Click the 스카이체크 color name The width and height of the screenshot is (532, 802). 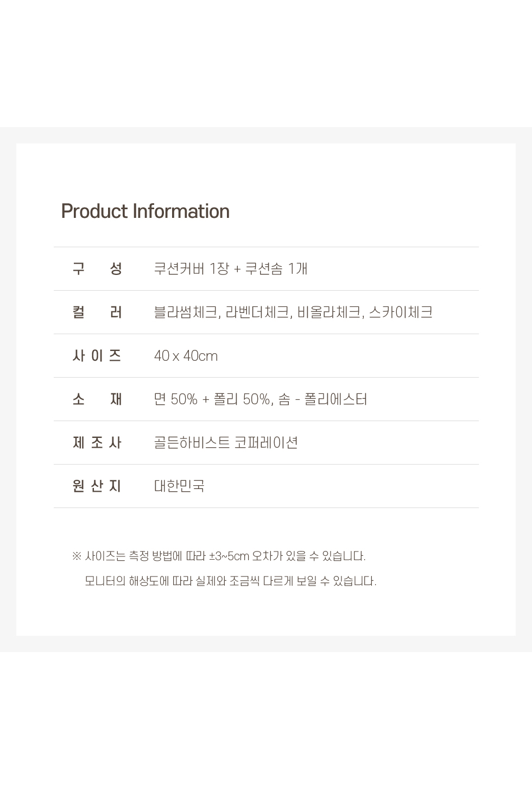tap(401, 312)
